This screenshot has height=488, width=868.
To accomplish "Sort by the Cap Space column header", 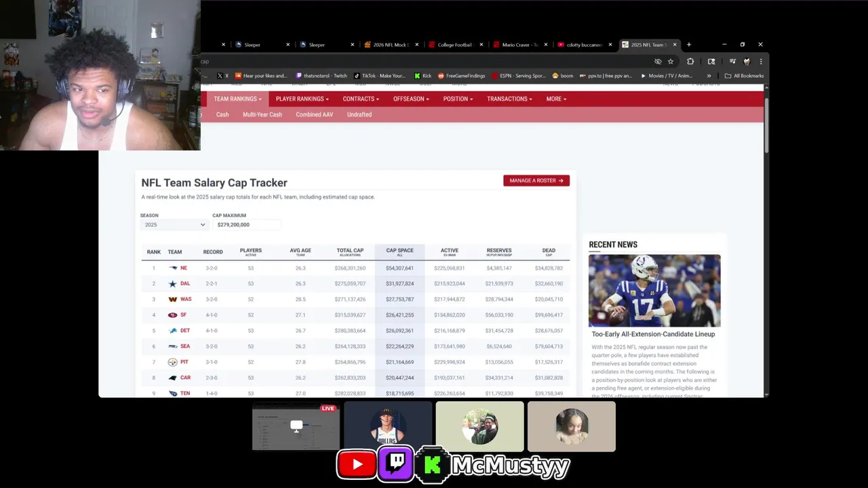I will tap(399, 251).
